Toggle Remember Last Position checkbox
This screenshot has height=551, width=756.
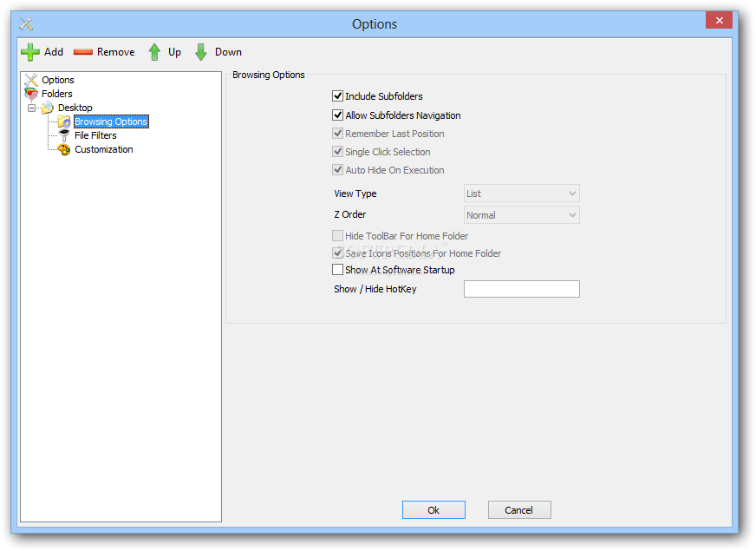pos(337,133)
